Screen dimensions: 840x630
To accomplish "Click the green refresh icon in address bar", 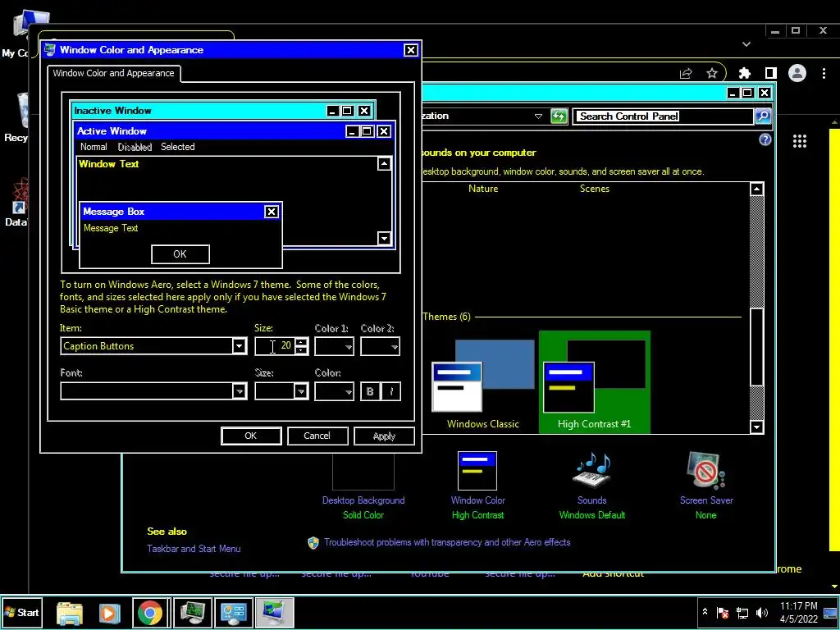I will (x=559, y=116).
